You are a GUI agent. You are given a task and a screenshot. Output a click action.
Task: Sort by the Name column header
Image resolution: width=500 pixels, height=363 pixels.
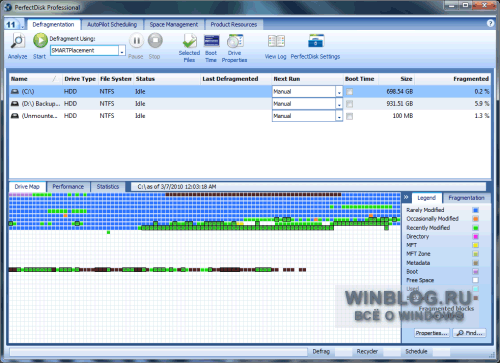pos(35,79)
